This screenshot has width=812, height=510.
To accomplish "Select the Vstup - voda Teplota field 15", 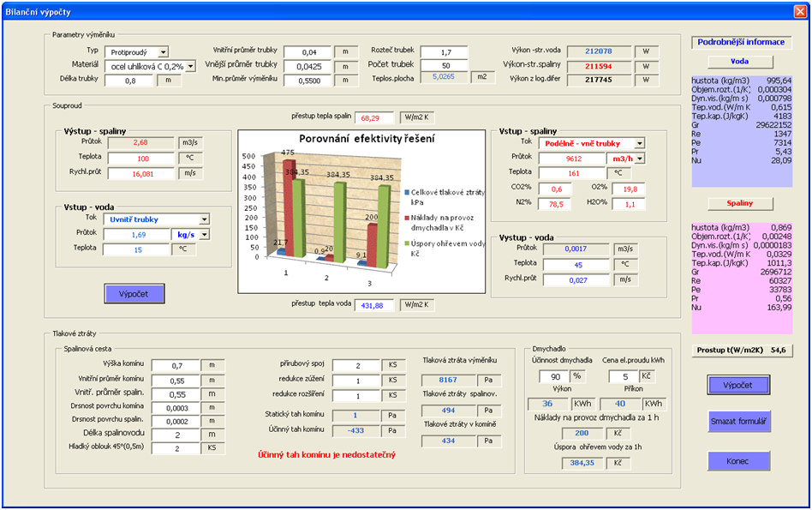I will click(x=137, y=249).
